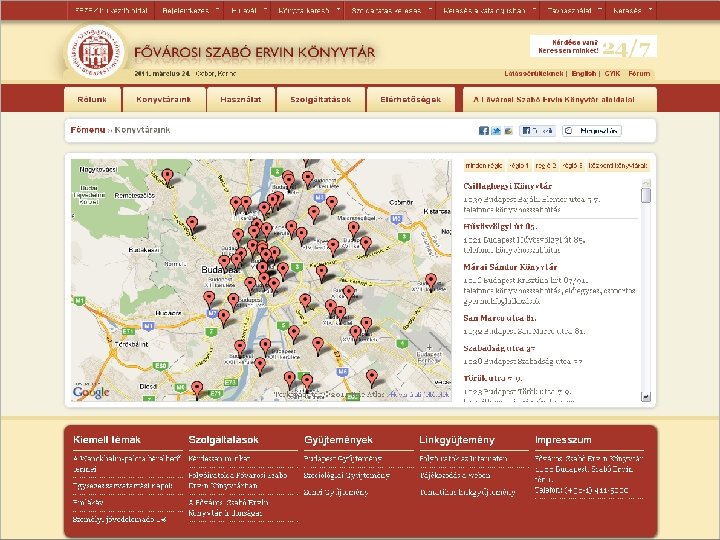720x540 pixels.
Task: Click the library list scrollbar thumb
Action: [646, 195]
